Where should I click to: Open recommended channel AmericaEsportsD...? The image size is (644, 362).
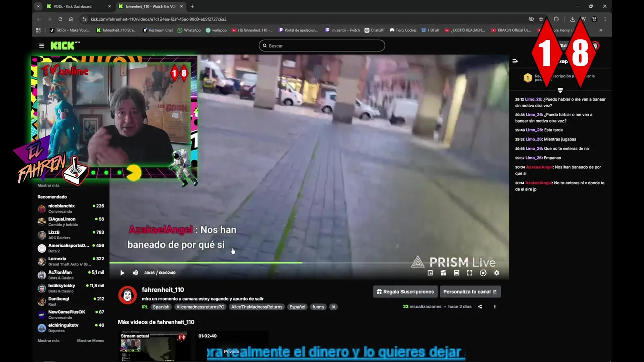point(70,248)
